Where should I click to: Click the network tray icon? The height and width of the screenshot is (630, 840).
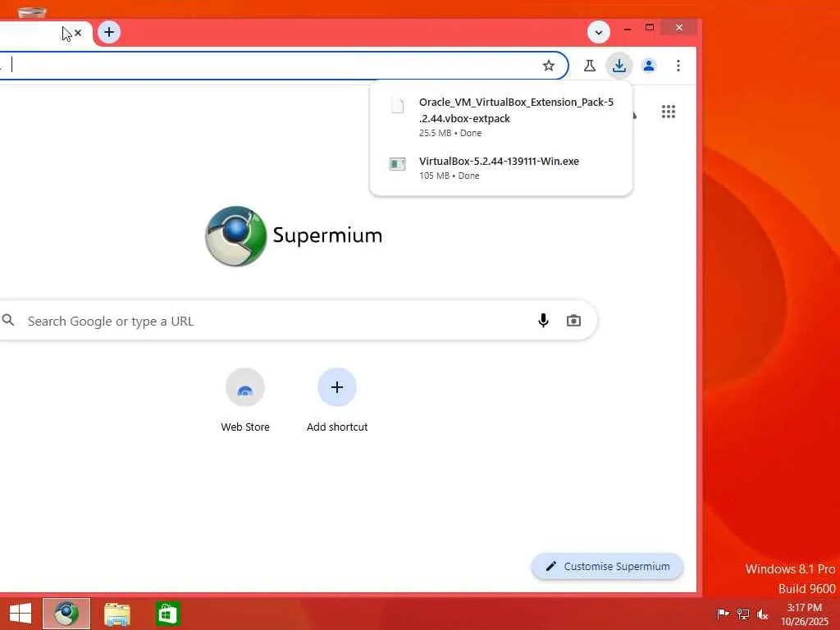pos(743,614)
